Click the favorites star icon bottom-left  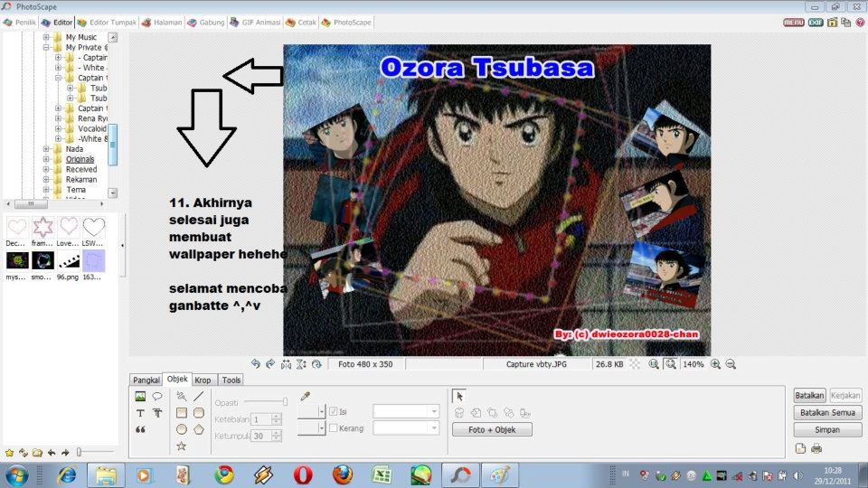(9, 453)
